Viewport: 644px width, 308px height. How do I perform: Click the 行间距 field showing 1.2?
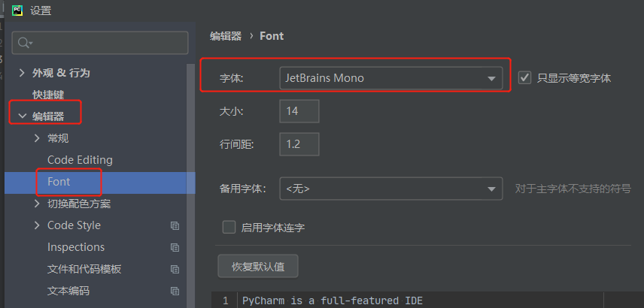(x=299, y=144)
